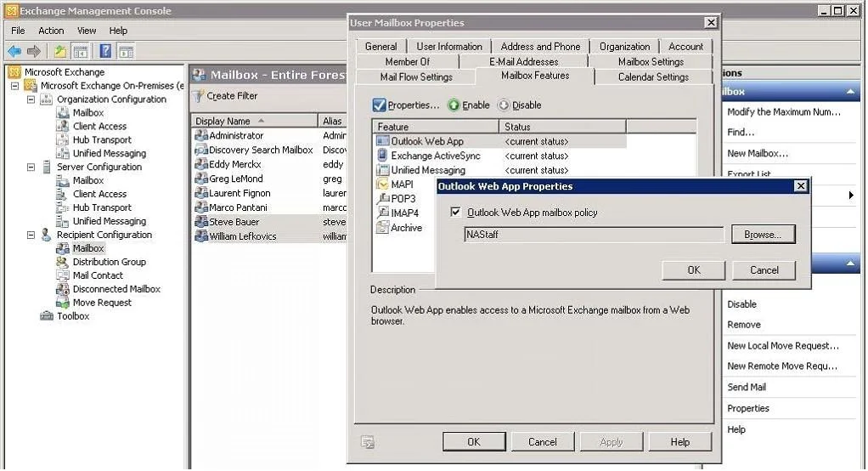This screenshot has height=471, width=868.
Task: Click the Up one level toolbar icon
Action: (59, 52)
